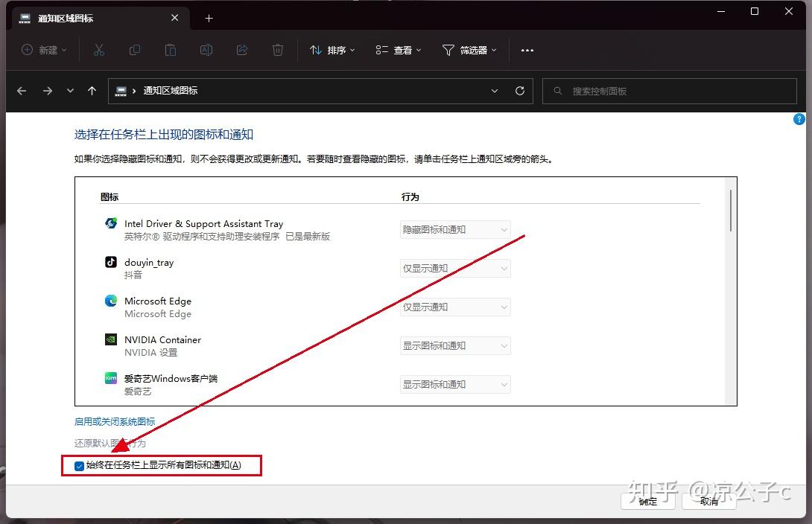Expand address bar history dropdown

pyautogui.click(x=495, y=91)
